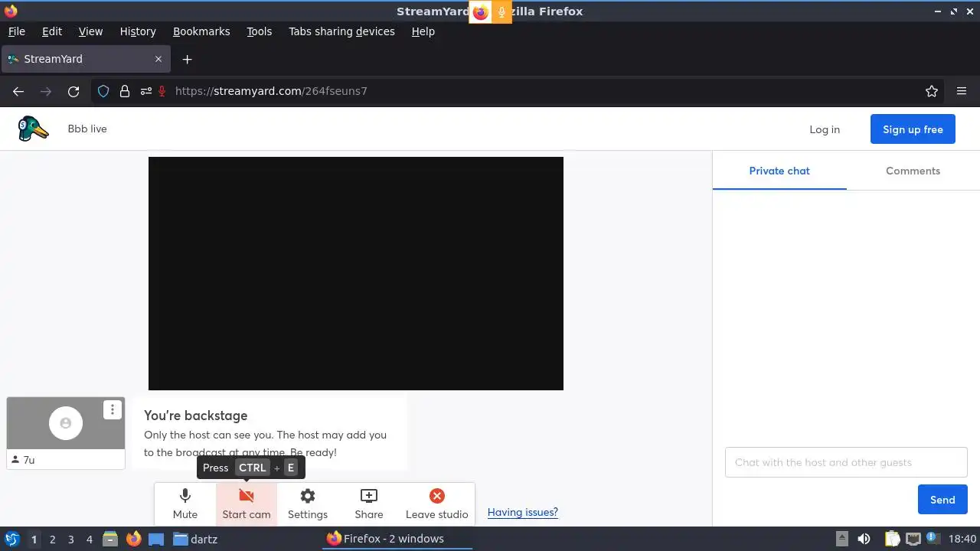
Task: Open the Tabs sharing devices menu
Action: pos(341,31)
